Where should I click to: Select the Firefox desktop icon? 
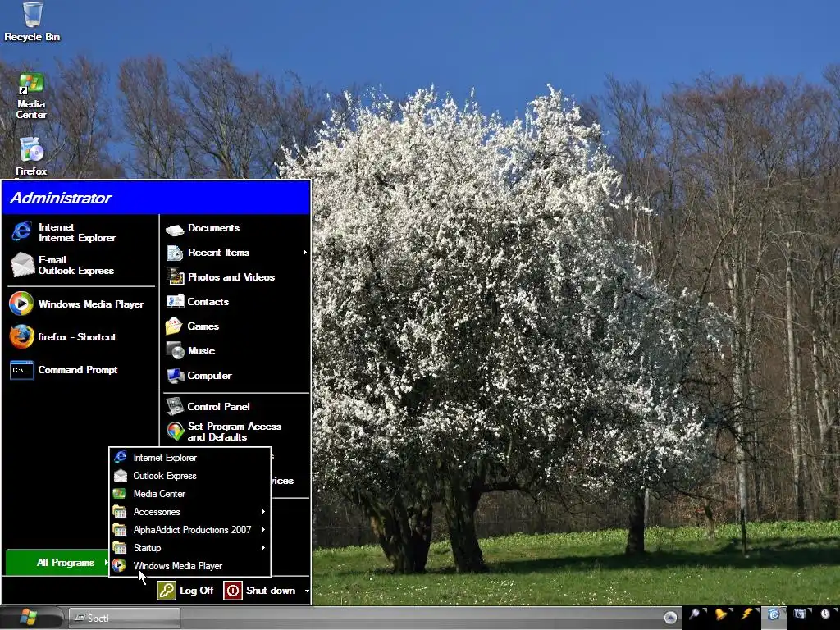coord(31,157)
